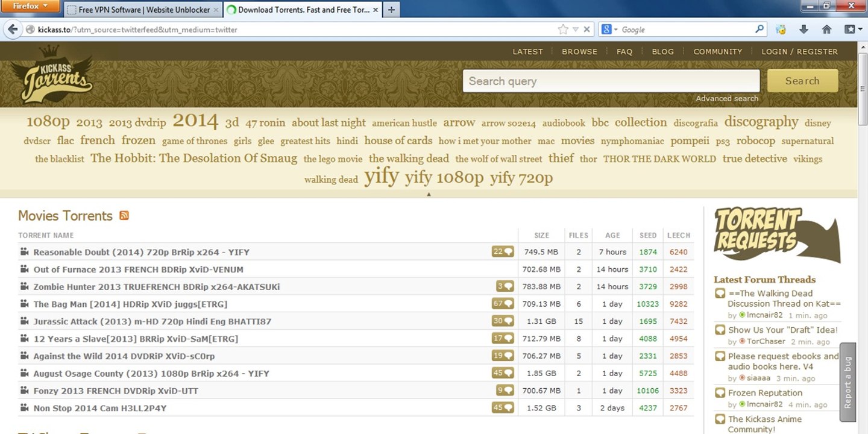Open the COMMUNITY menu link
This screenshot has width=868, height=434.
pos(717,52)
